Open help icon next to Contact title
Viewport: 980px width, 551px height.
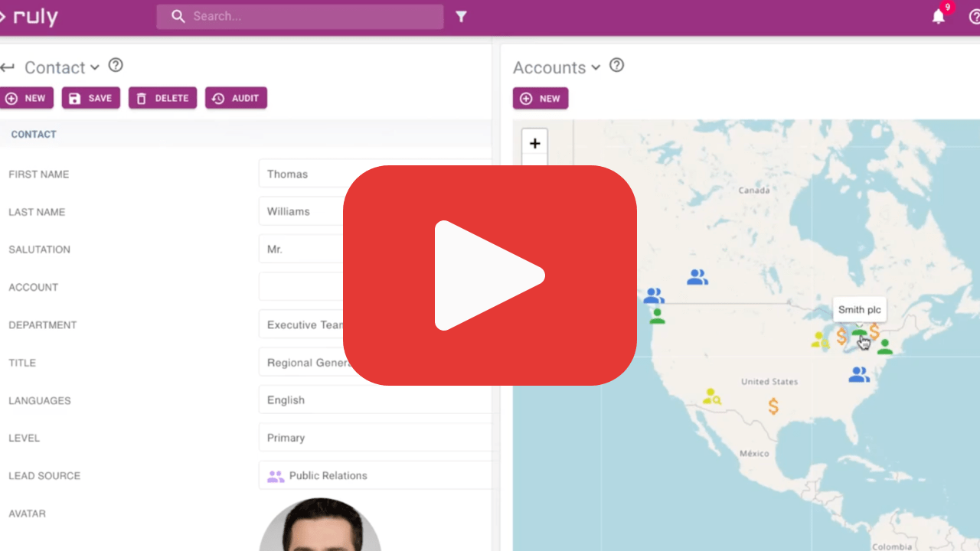(116, 65)
